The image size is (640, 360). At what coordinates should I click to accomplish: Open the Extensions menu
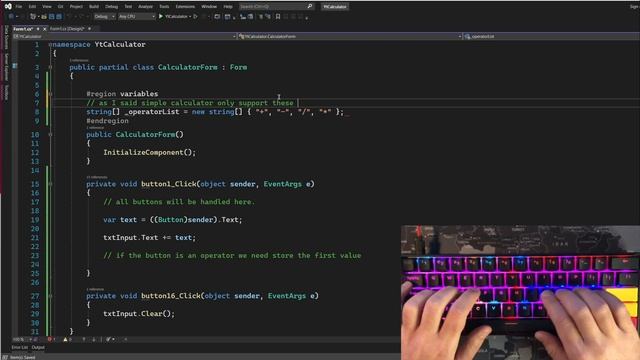[185, 7]
